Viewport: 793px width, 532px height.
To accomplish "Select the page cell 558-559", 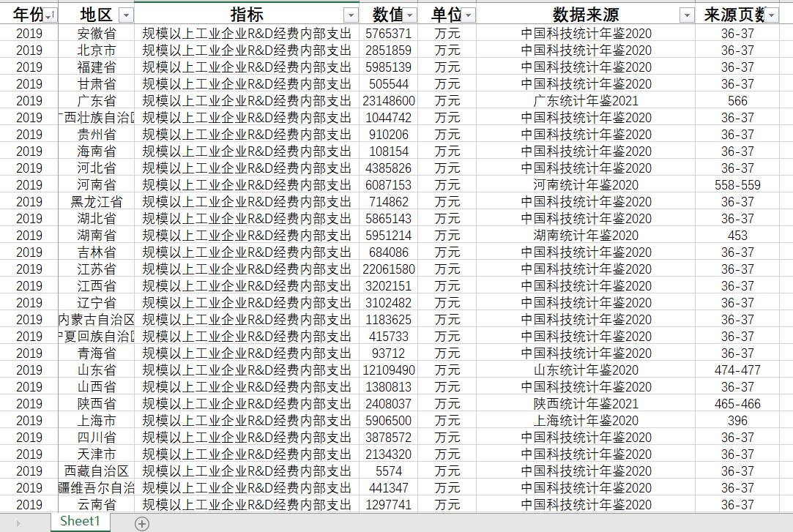I will (x=737, y=185).
